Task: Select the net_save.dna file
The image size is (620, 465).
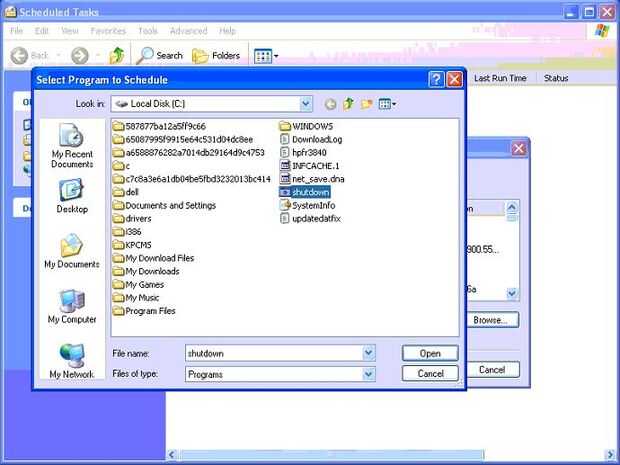Action: click(312, 179)
